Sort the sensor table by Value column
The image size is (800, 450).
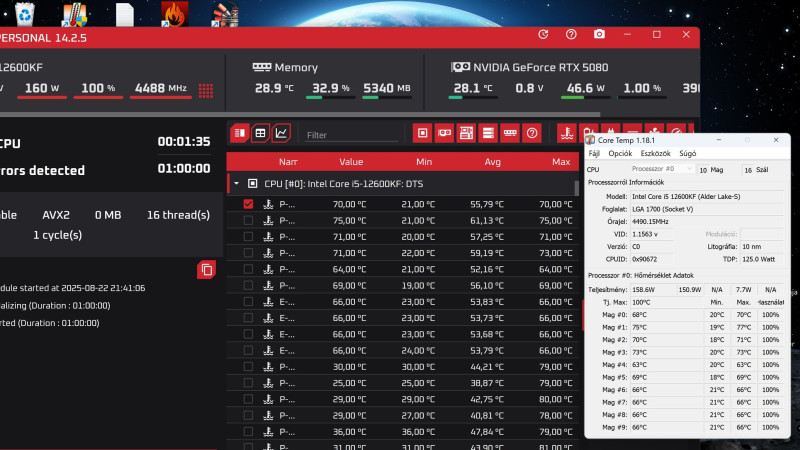[351, 162]
